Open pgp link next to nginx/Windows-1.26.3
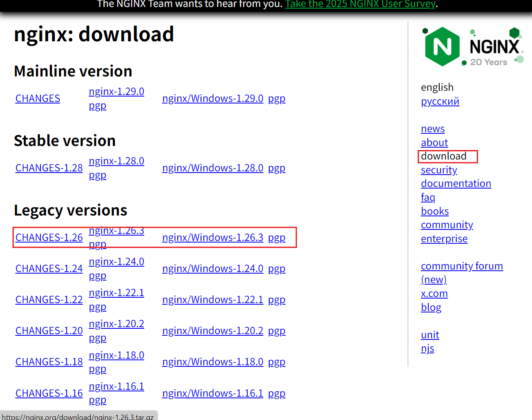The image size is (532, 420). (277, 238)
